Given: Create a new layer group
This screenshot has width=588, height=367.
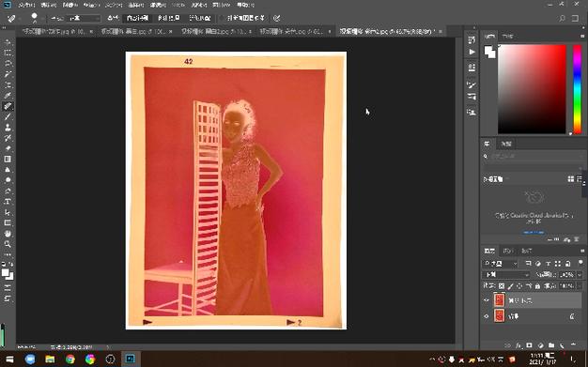Looking at the screenshot, I should click(551, 345).
